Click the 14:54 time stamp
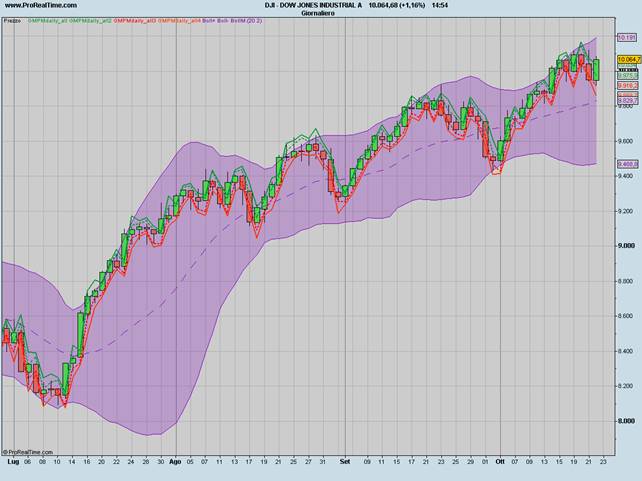Image resolution: width=642 pixels, height=481 pixels. (440, 5)
